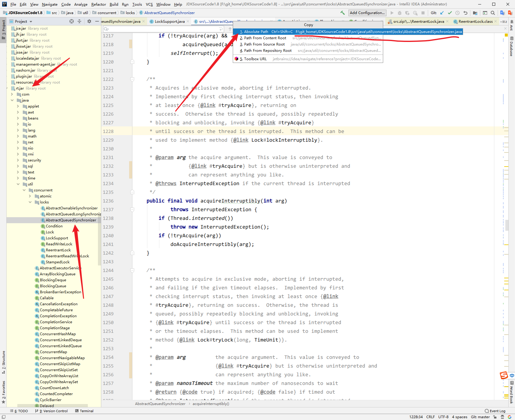Collapse the java folder in the tree
This screenshot has width=515, height=420.
click(x=12, y=100)
